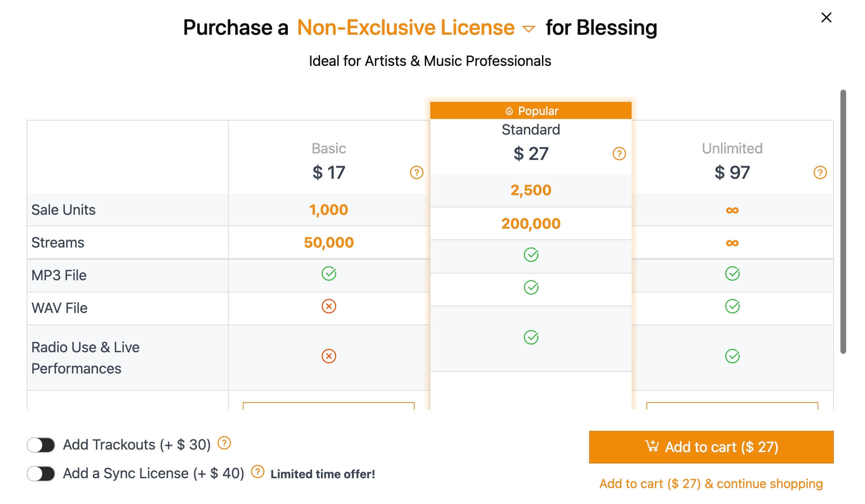865x504 pixels.
Task: Open the Standard license help icon
Action: pos(619,154)
